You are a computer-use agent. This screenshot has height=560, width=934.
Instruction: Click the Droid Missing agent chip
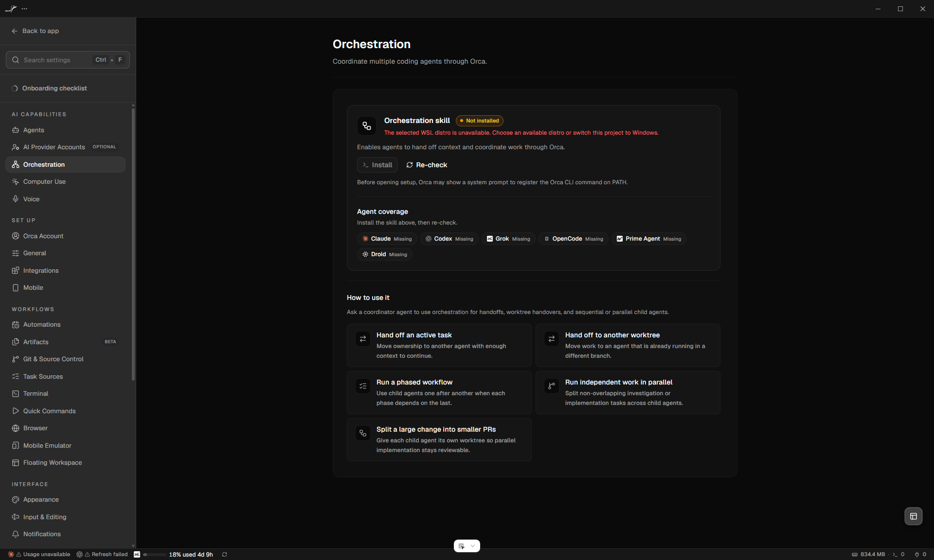(x=385, y=255)
